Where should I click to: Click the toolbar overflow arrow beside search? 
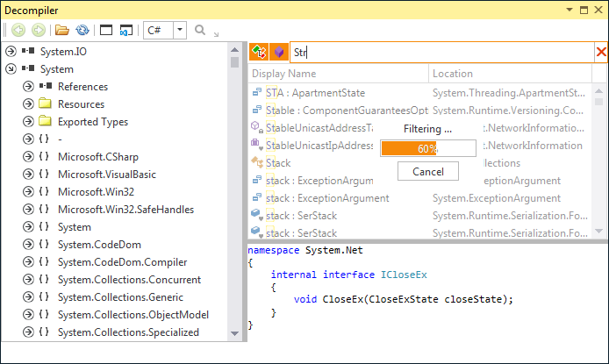coord(217,34)
